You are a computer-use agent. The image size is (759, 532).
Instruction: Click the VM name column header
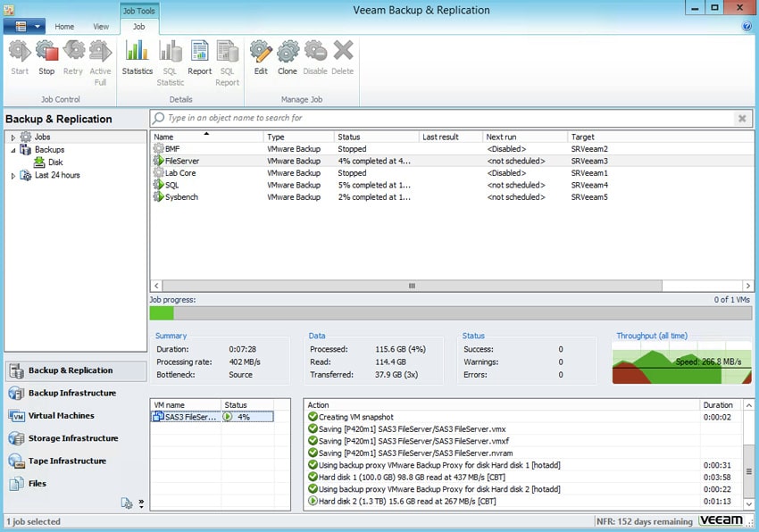click(186, 404)
